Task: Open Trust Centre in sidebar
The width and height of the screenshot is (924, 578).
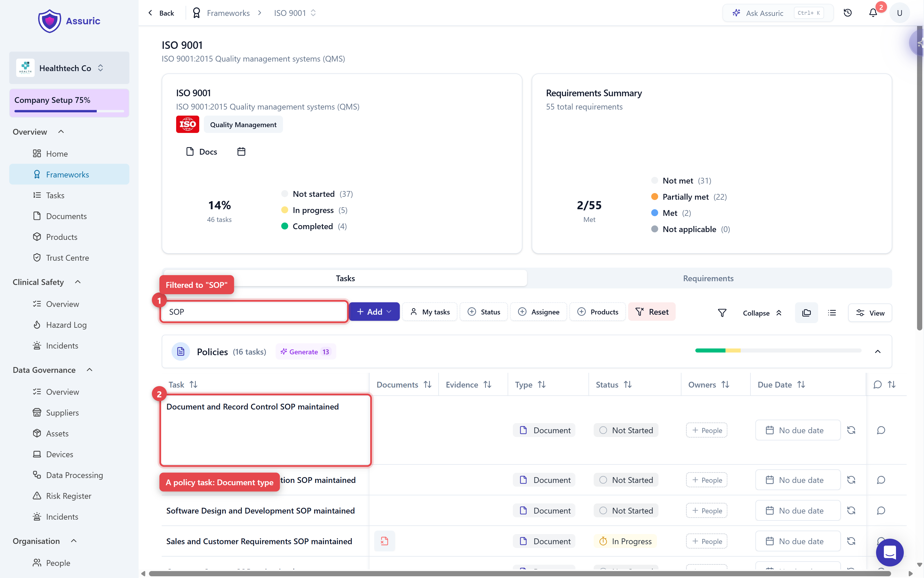Action: click(x=67, y=258)
